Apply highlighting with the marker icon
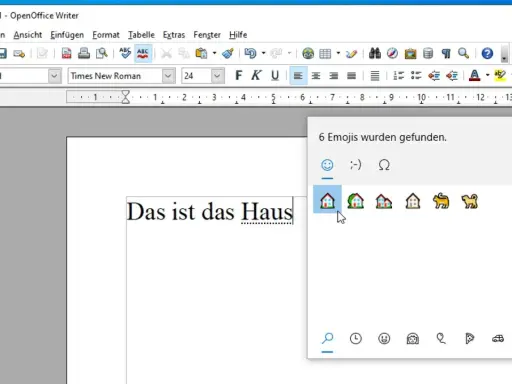The height and width of the screenshot is (384, 512). coord(500,75)
